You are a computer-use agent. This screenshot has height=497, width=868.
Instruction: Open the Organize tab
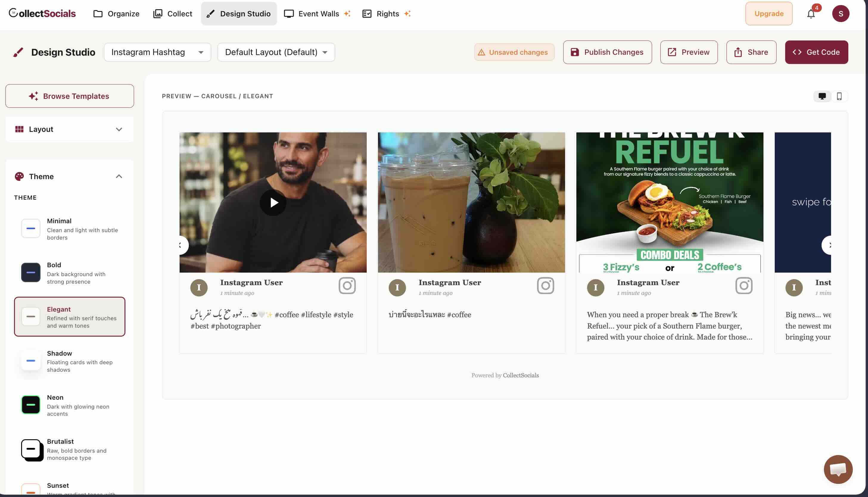tap(116, 14)
